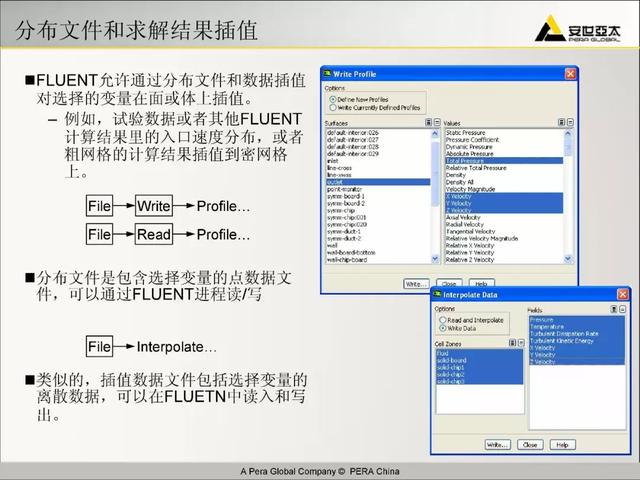Screen dimensions: 640x480
Task: Click the Surfaces list scroll-down arrow
Action: (x=435, y=259)
